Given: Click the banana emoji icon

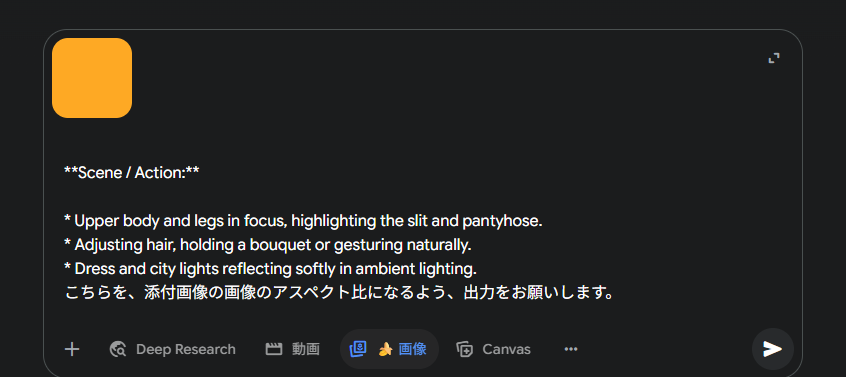Looking at the screenshot, I should pos(385,349).
